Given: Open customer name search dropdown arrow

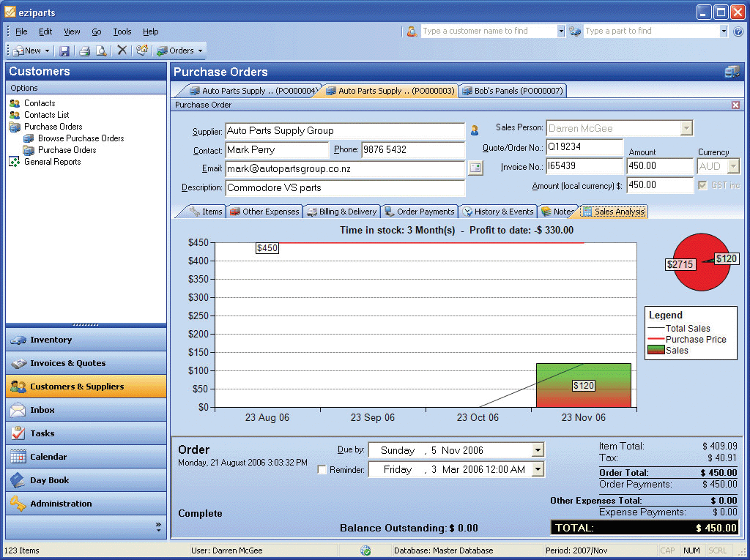Looking at the screenshot, I should [x=560, y=31].
